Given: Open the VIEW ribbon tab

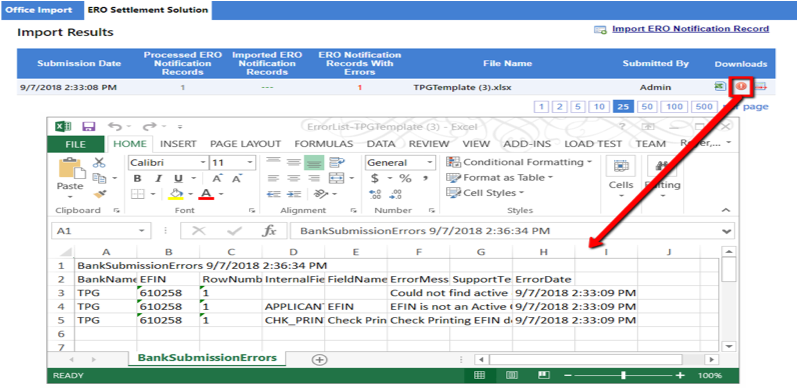Looking at the screenshot, I should coord(476,144).
